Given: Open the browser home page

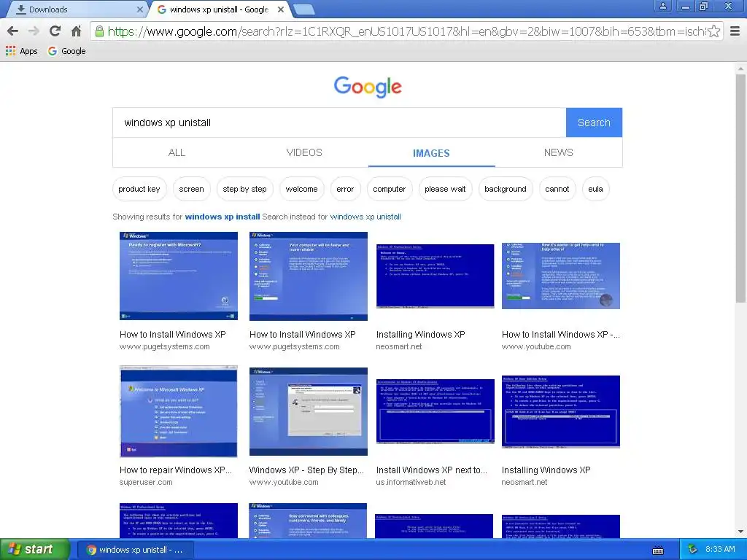Looking at the screenshot, I should [76, 31].
